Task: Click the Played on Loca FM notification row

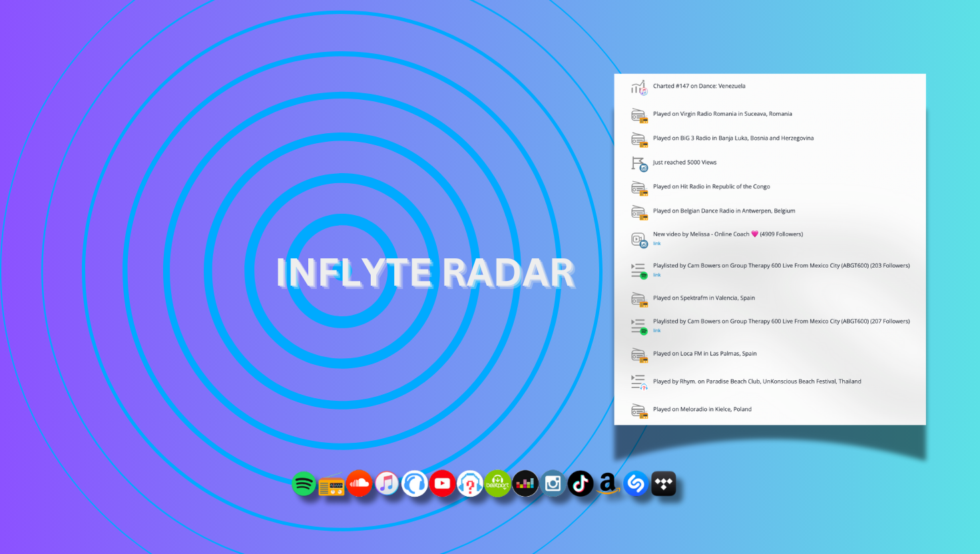Action: [x=704, y=354]
